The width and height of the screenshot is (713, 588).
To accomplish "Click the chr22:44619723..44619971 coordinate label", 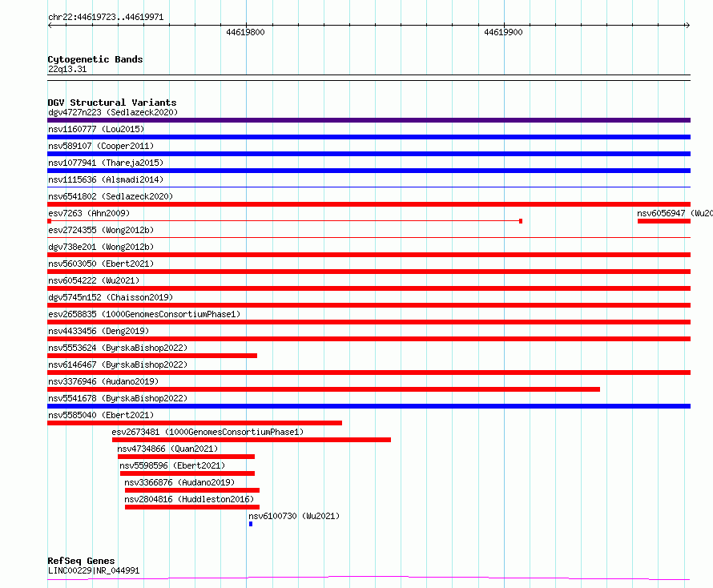I will pos(106,18).
